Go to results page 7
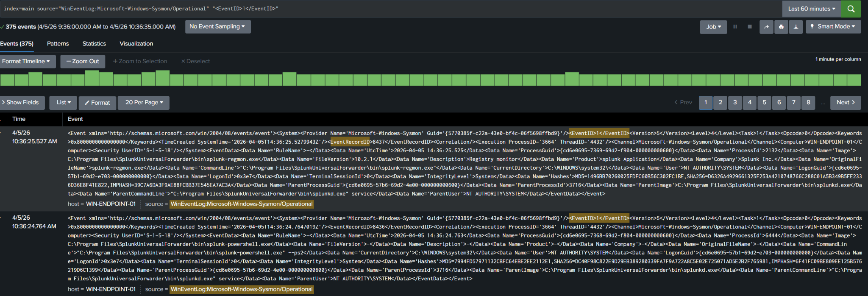This screenshot has width=868, height=296. 794,103
